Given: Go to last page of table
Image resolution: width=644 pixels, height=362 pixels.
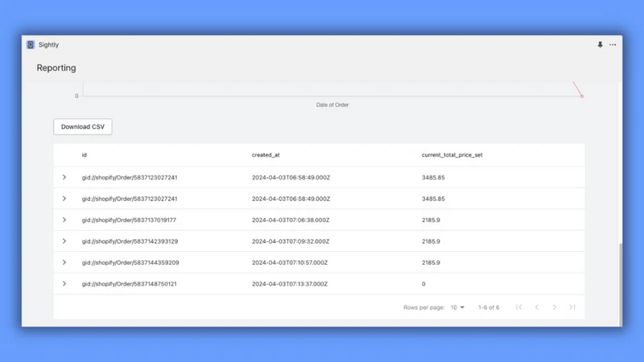Looking at the screenshot, I should click(572, 307).
